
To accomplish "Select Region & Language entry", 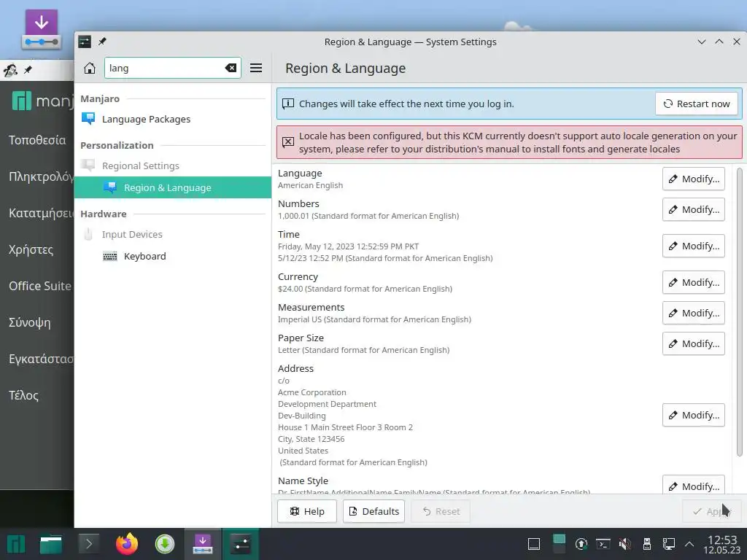I will pyautogui.click(x=172, y=187).
